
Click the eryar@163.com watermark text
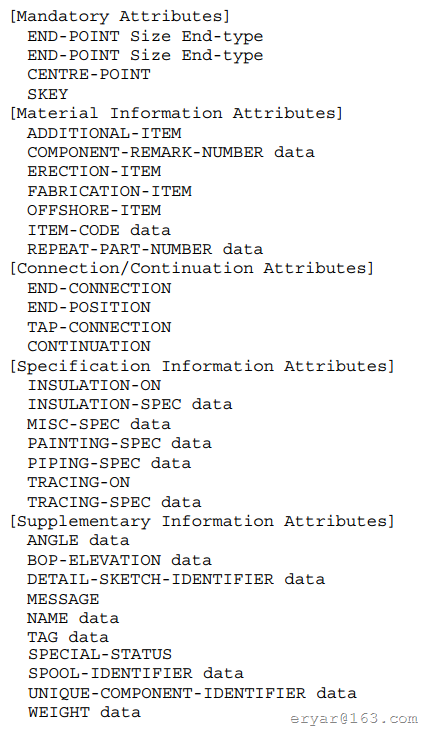tap(354, 719)
